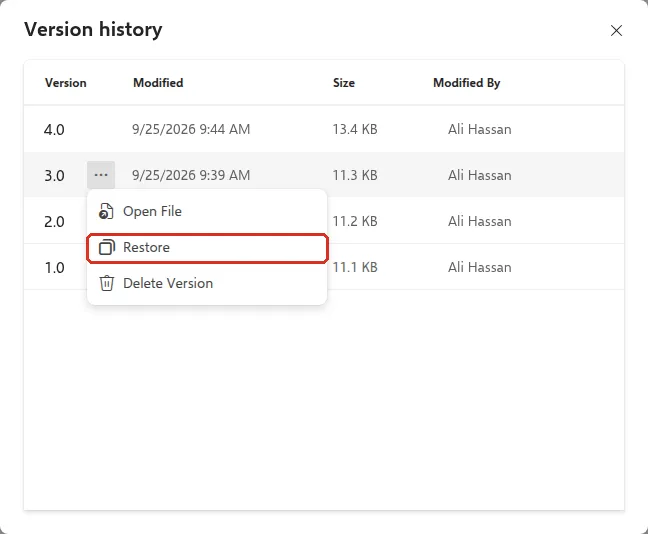Screen dimensions: 648x534
Task: Click the 11.2 KB size value
Action: [x=355, y=222]
